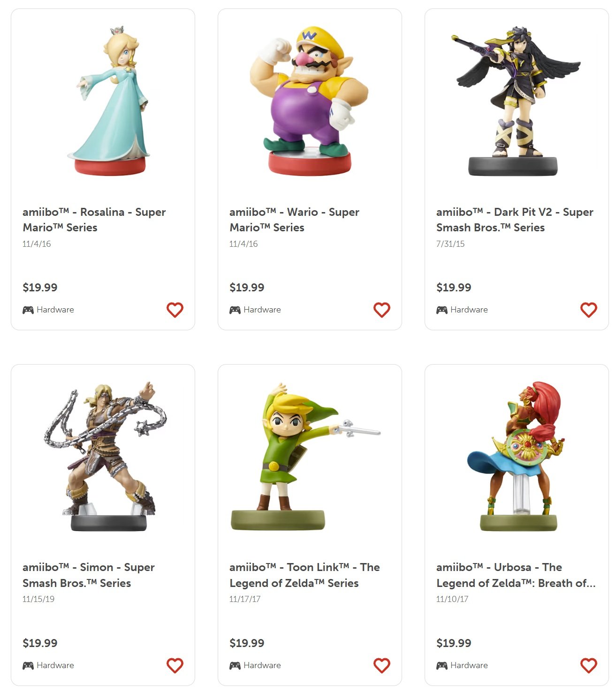
Task: Click the heart icon on Simon amiibo
Action: click(175, 665)
